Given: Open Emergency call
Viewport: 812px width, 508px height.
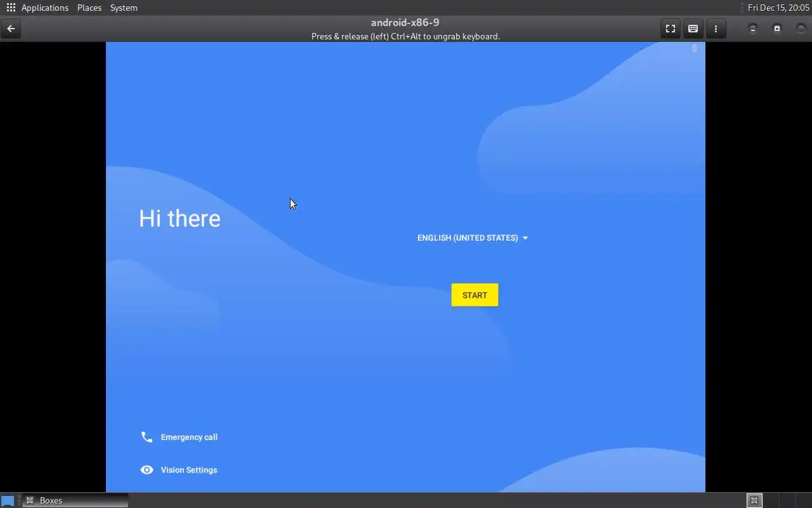Looking at the screenshot, I should (x=180, y=437).
